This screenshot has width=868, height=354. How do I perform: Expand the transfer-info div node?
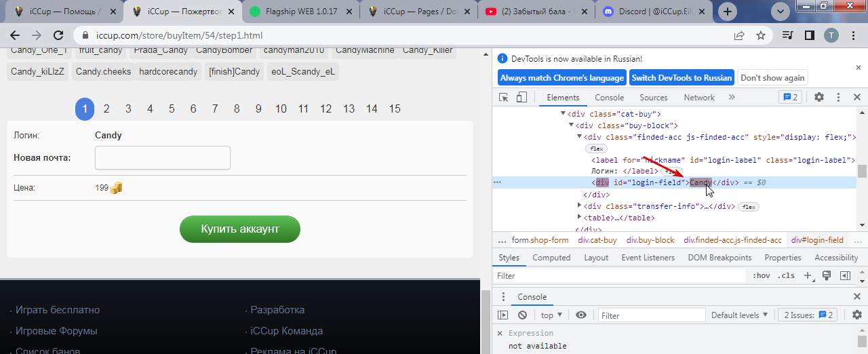click(x=579, y=206)
